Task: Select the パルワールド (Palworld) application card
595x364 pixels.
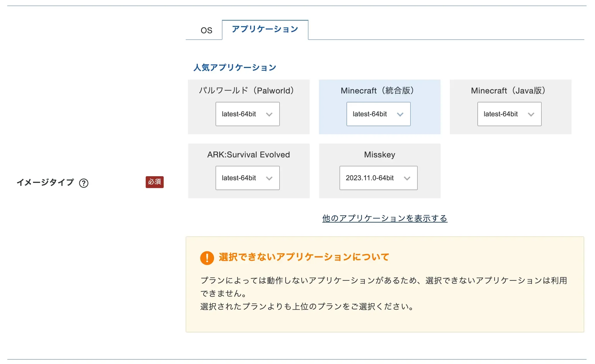Action: point(249,107)
